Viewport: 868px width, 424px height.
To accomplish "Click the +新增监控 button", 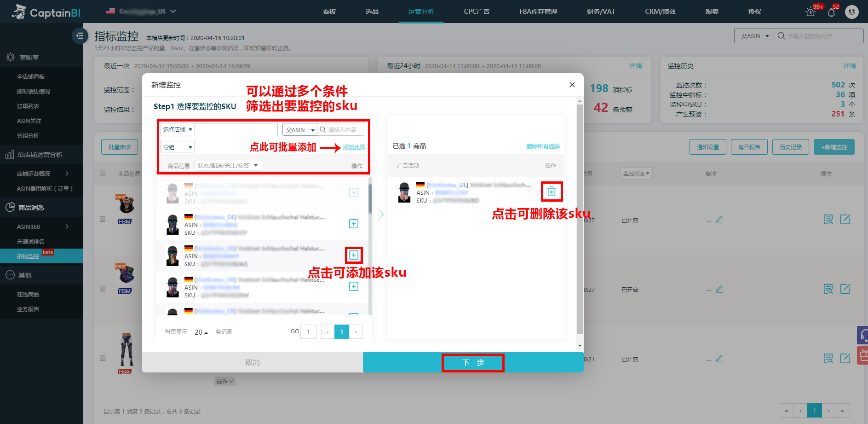I will pos(834,147).
